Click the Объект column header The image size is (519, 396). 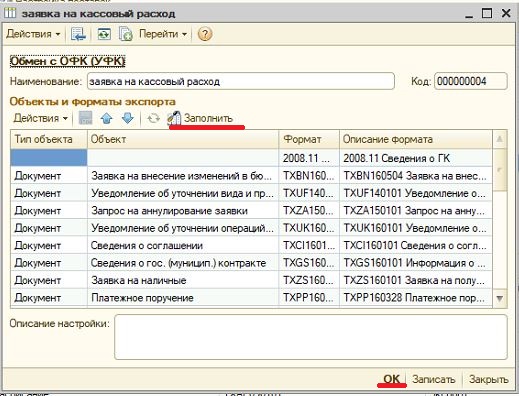(183, 139)
